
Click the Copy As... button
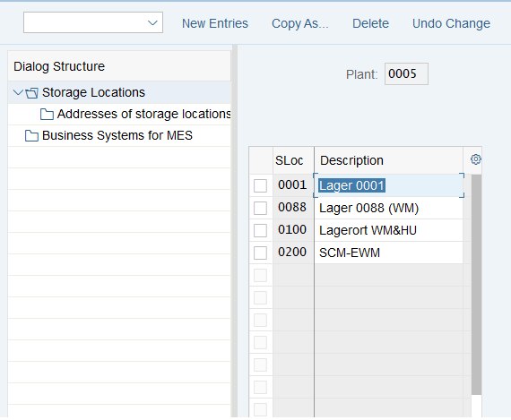[300, 23]
